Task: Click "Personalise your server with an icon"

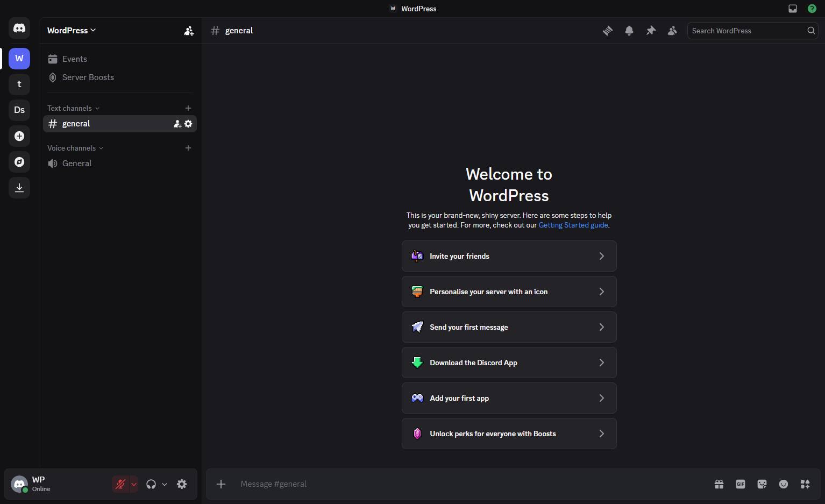Action: click(x=509, y=292)
